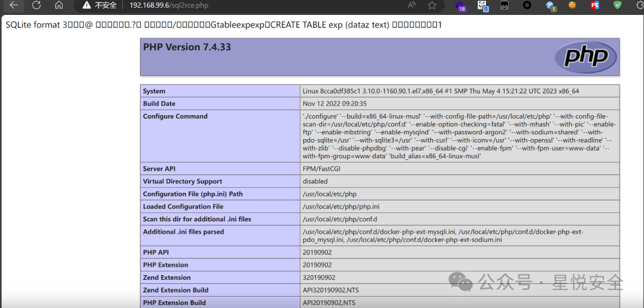Select the Linux 8cca0df385c1 system value

click(x=441, y=91)
